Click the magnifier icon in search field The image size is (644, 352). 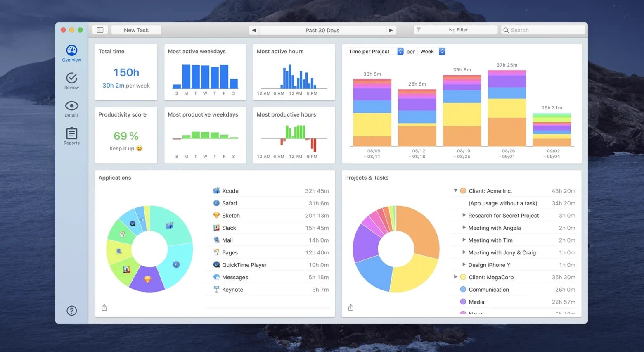pos(506,30)
